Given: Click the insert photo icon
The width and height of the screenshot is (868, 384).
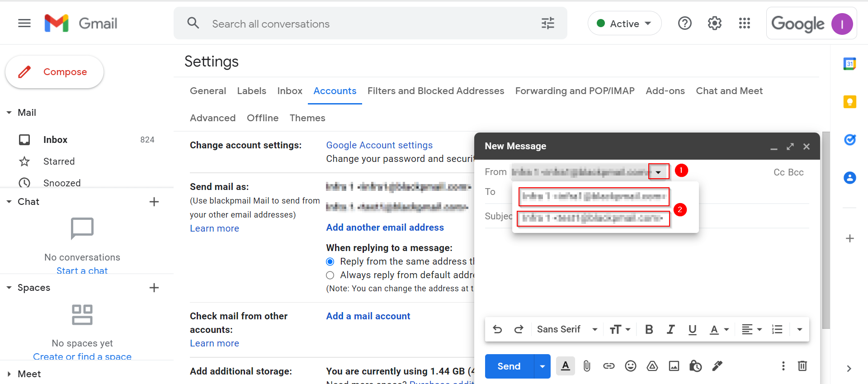Looking at the screenshot, I should click(x=674, y=366).
